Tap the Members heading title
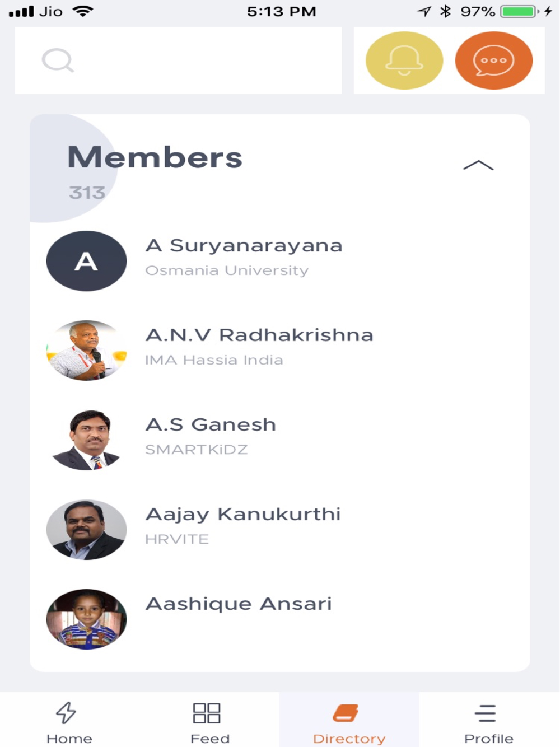 click(155, 157)
